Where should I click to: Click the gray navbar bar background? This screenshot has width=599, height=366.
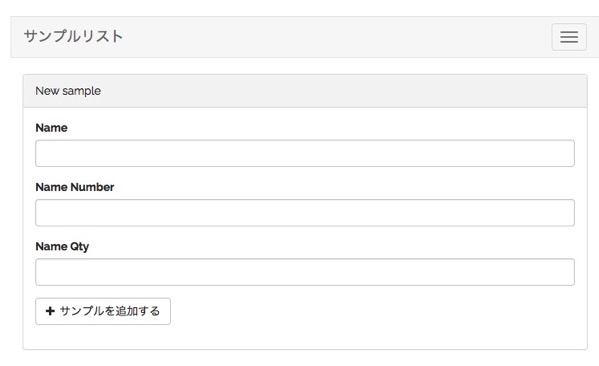click(336, 37)
